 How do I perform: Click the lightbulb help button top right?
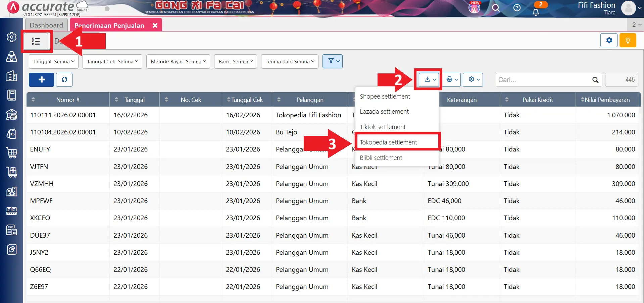pos(627,40)
